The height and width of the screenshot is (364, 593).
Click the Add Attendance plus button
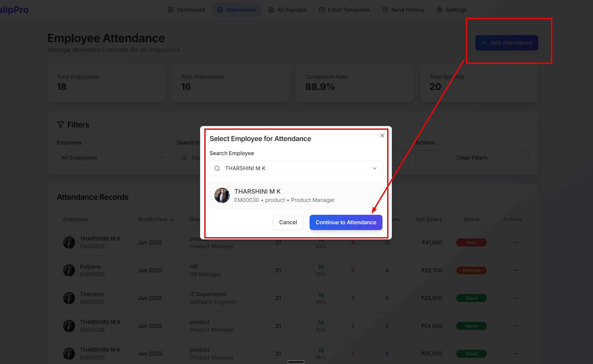(x=506, y=43)
